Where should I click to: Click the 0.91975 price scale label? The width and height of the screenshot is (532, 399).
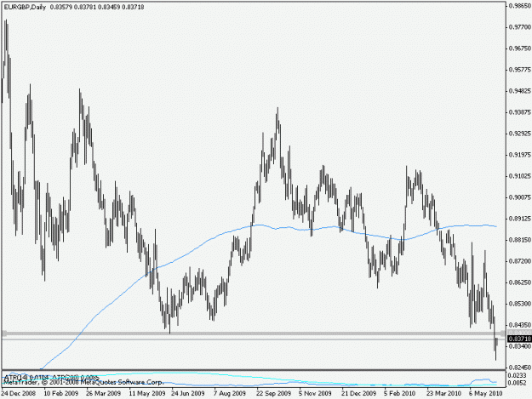520,155
